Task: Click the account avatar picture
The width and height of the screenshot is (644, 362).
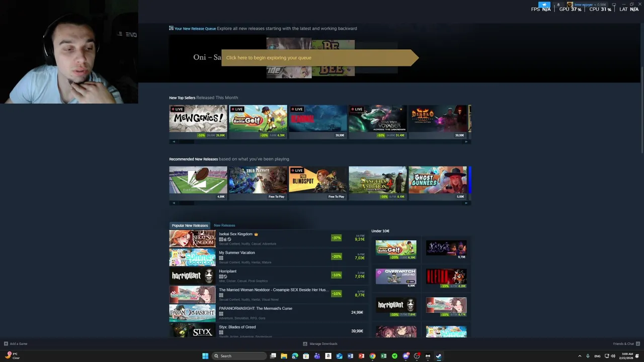Action: click(570, 5)
